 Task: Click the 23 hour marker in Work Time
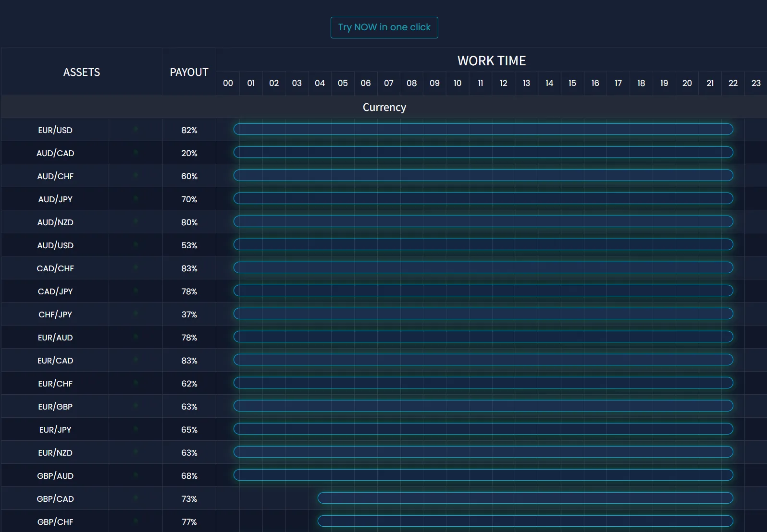click(755, 83)
